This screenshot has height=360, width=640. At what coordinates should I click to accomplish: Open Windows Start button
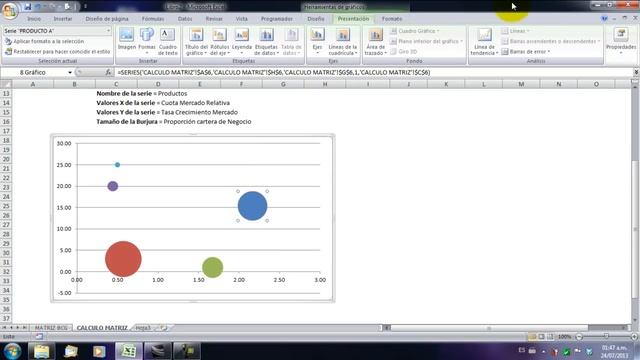12,351
